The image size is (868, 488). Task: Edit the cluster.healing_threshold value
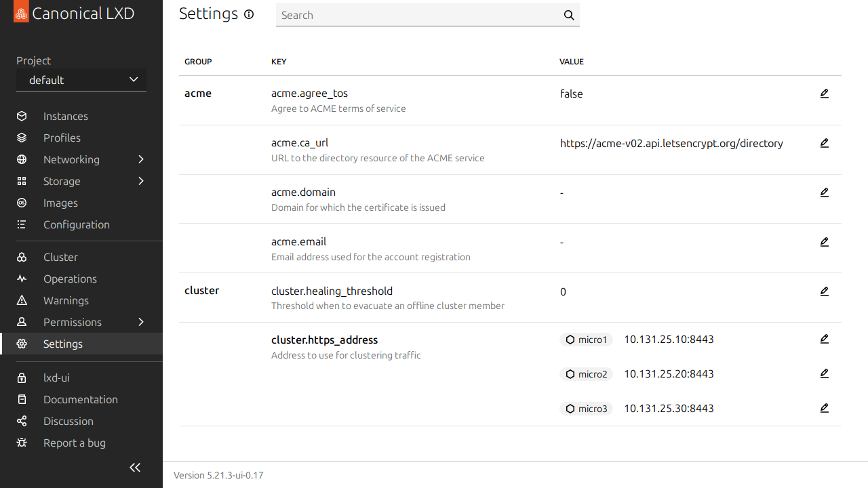[824, 291]
